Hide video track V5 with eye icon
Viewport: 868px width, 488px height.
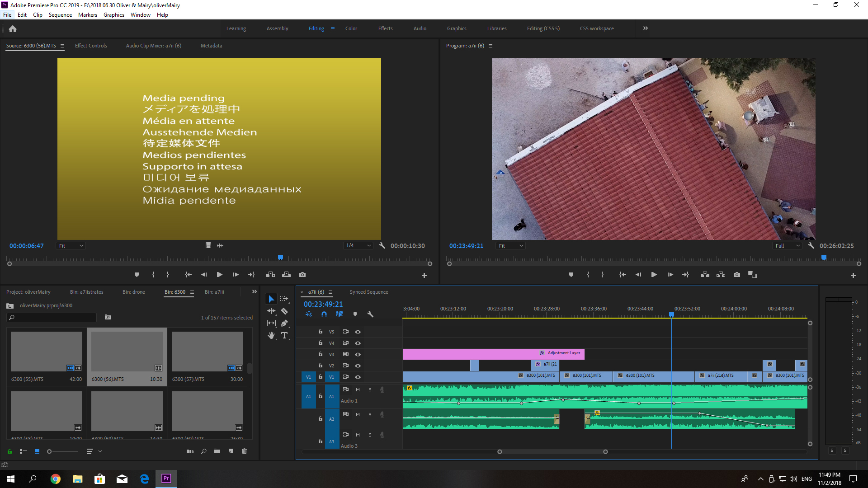358,332
